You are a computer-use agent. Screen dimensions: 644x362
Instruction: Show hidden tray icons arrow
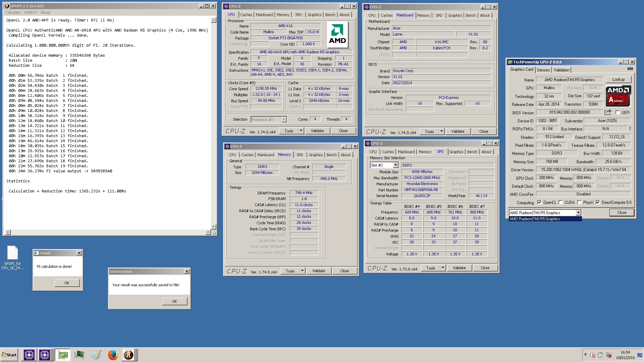585,355
